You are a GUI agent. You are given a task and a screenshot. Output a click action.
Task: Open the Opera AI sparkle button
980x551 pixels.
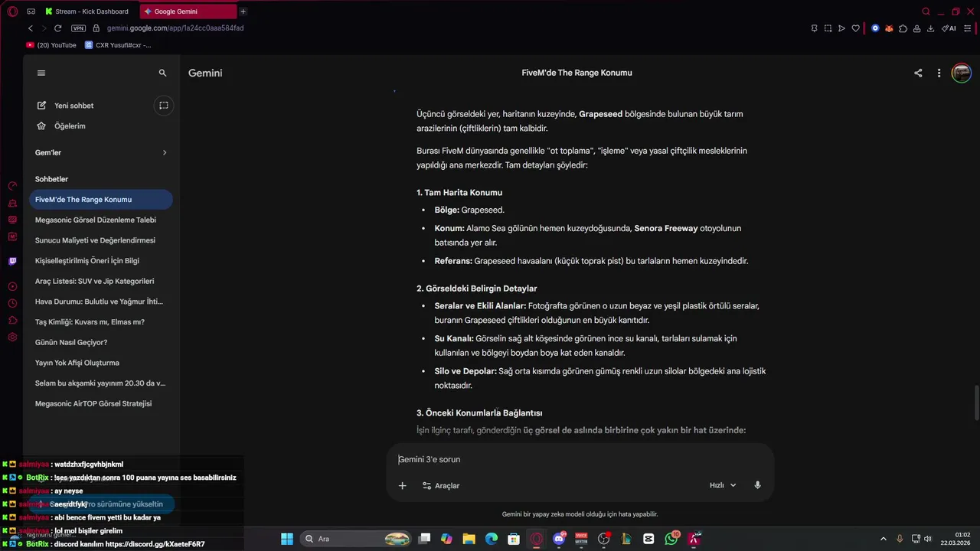pyautogui.click(x=949, y=28)
